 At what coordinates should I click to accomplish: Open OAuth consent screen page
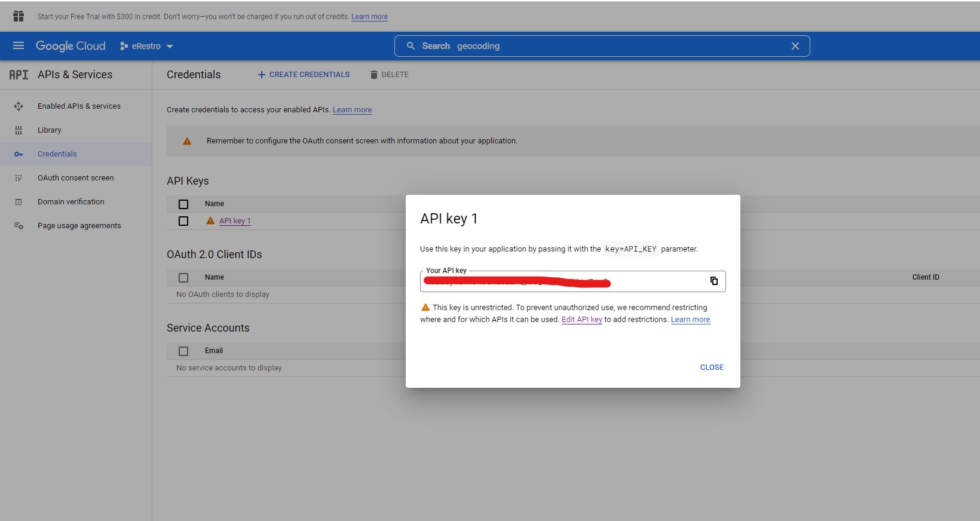[x=75, y=178]
